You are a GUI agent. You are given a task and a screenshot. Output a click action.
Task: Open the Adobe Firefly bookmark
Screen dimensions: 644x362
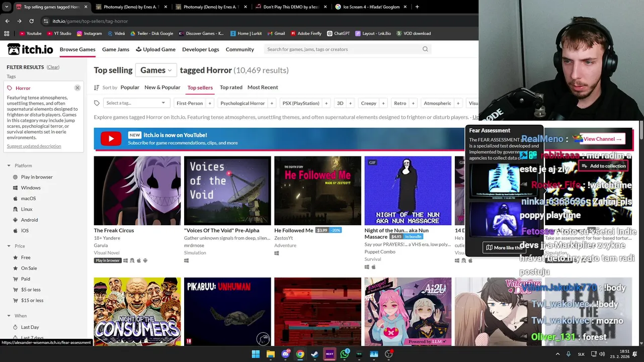pos(306,33)
